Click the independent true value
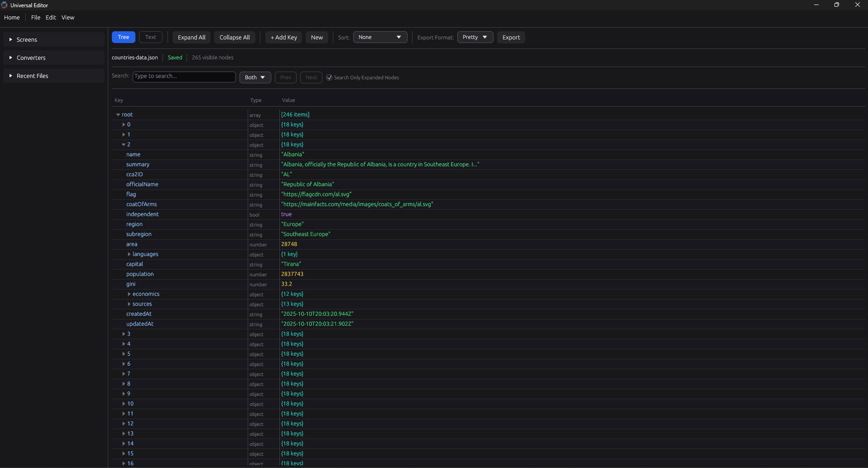Screen dimensions: 868x468 [x=286, y=214]
